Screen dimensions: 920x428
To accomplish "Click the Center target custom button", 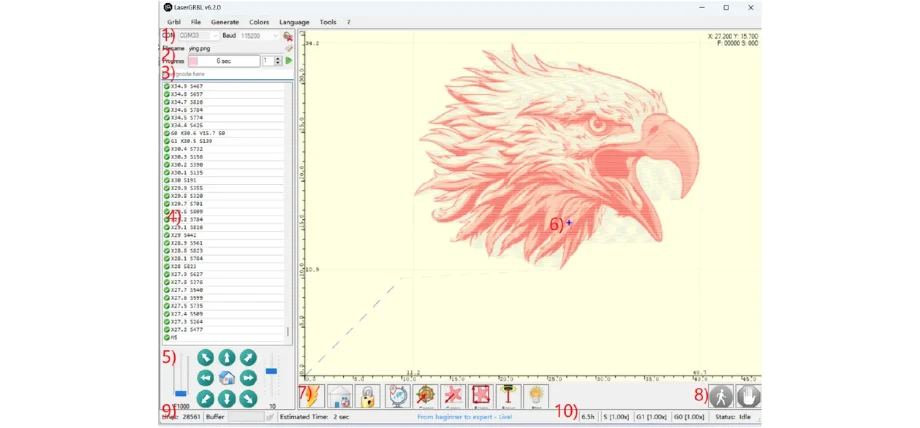I will 425,396.
